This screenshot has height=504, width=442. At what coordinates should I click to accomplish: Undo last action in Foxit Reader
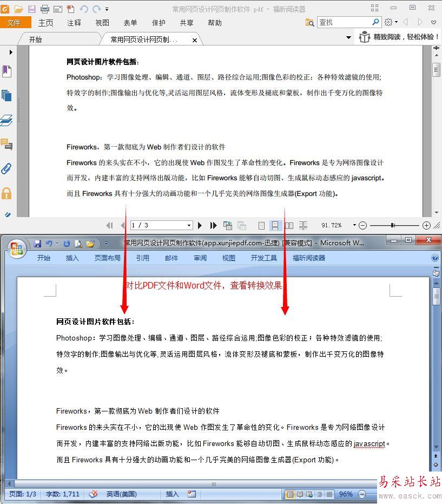tap(84, 9)
